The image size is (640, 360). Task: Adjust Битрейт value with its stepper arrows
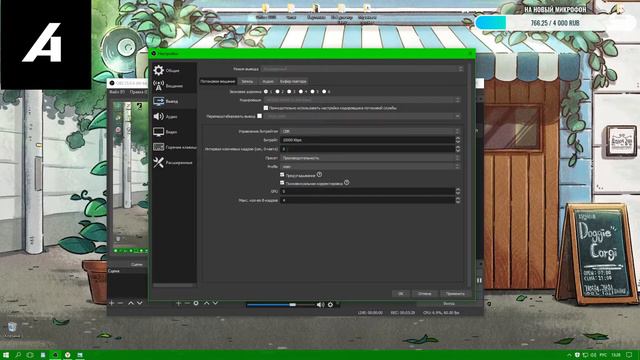458,140
